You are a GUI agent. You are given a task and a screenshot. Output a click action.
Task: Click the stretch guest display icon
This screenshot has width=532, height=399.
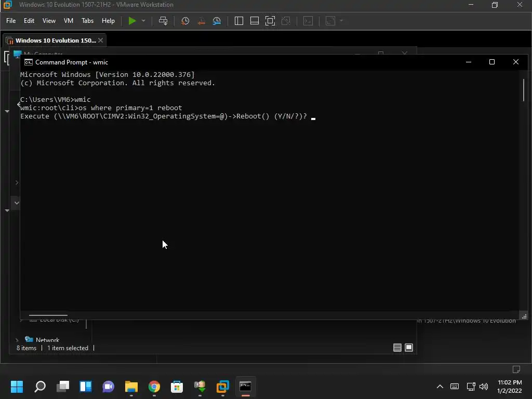point(330,21)
